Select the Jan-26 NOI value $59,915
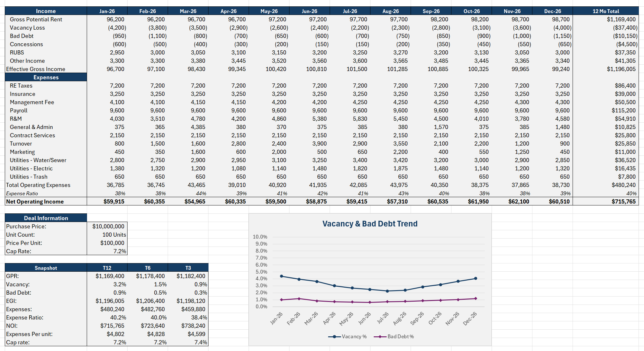The height and width of the screenshot is (351, 644). click(114, 202)
